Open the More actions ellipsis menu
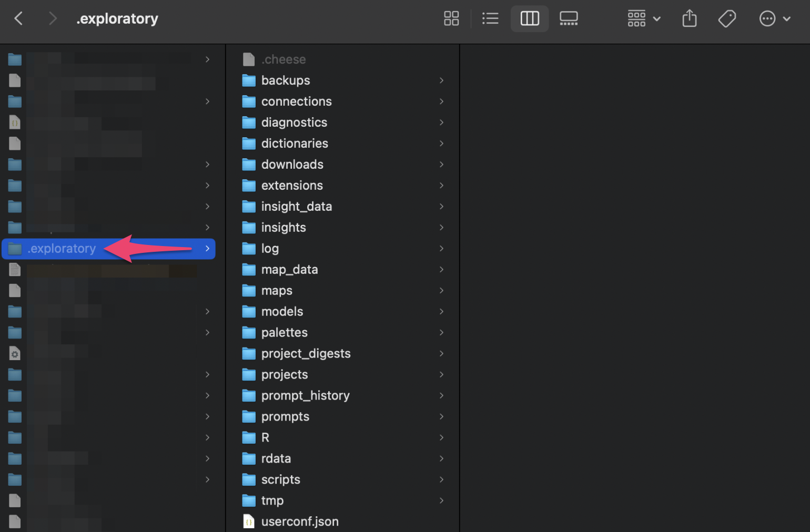 (x=775, y=19)
